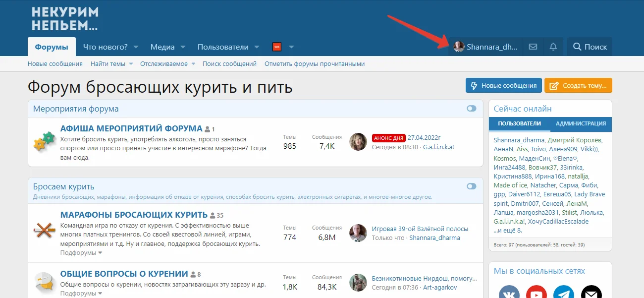Click avatar of last poster in ОБЩИЕ ВОПРОСЫ row

[358, 283]
